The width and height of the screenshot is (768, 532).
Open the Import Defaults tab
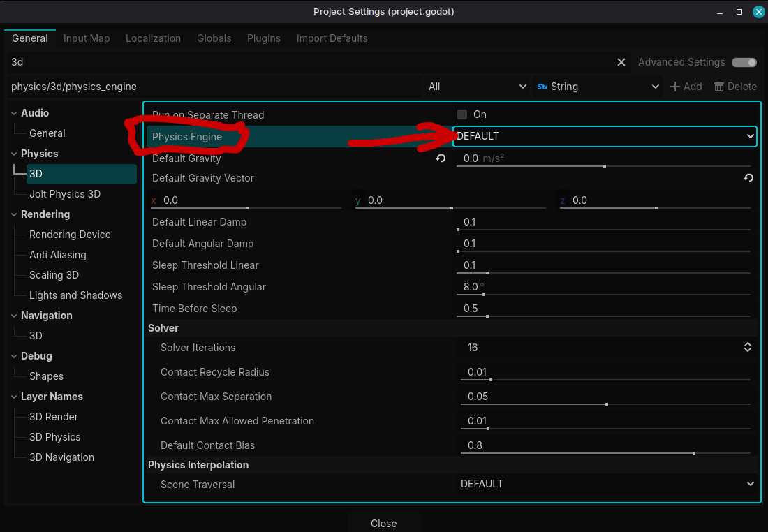[332, 38]
